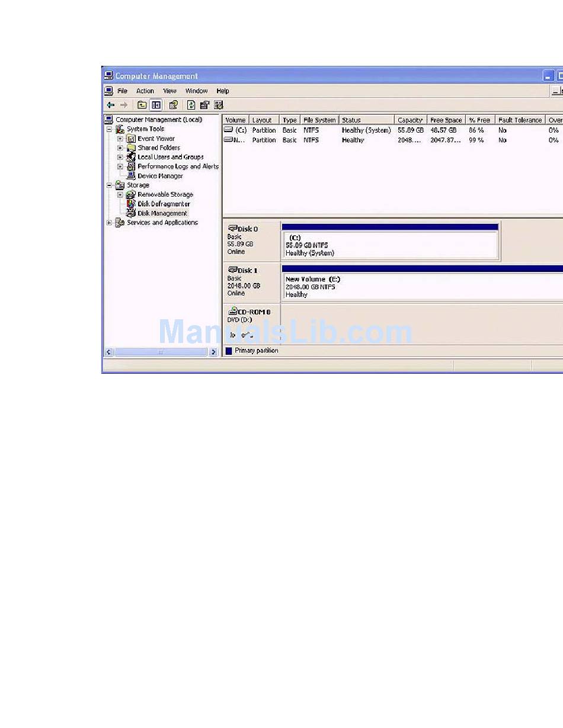Click the Primary partition legend color swatch

pyautogui.click(x=229, y=351)
